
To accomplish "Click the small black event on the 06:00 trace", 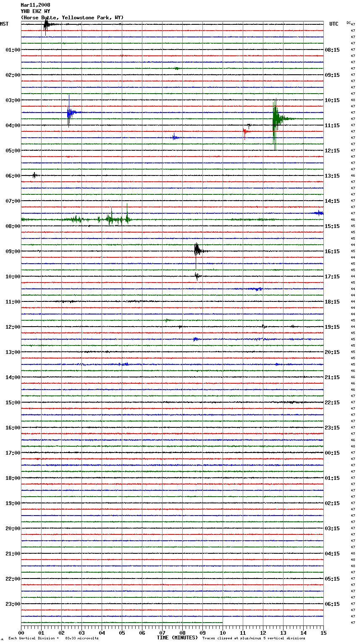I will [x=35, y=175].
